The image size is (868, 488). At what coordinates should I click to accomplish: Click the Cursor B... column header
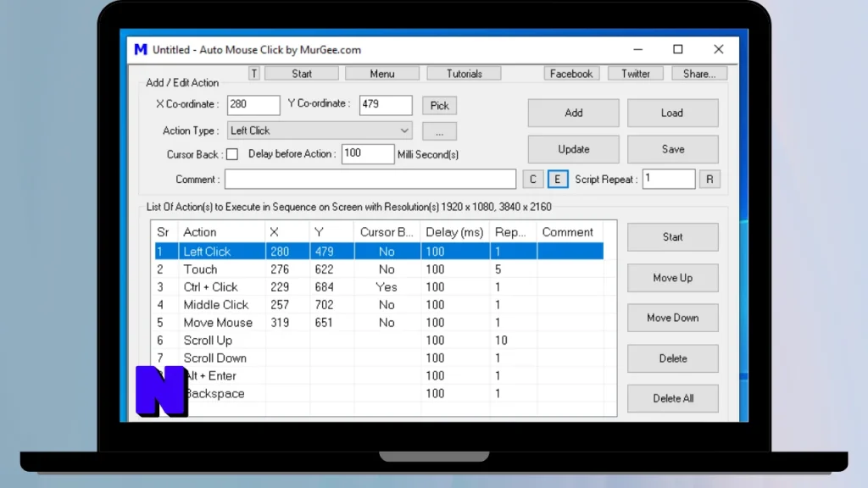tap(387, 232)
